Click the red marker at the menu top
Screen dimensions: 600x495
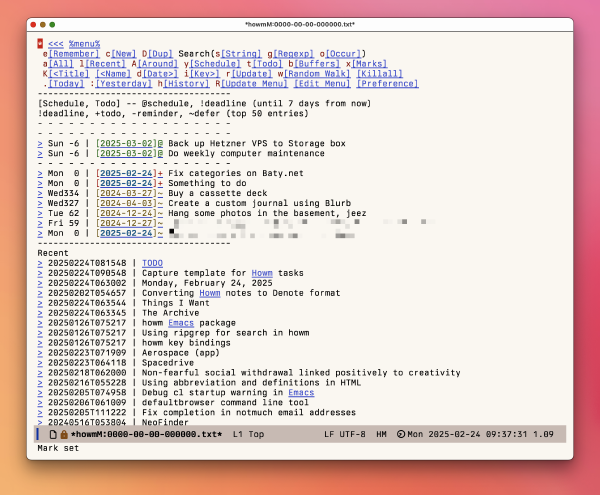40,44
